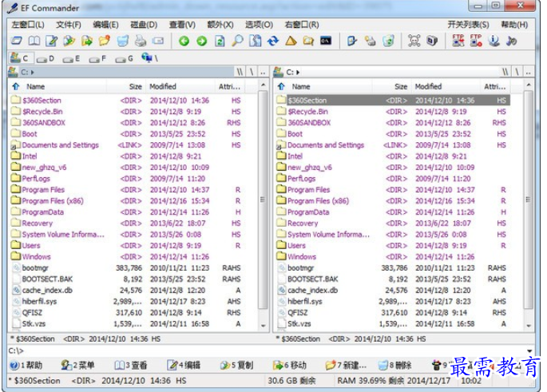Switch to drive F button
547x392 pixels.
(x=97, y=58)
